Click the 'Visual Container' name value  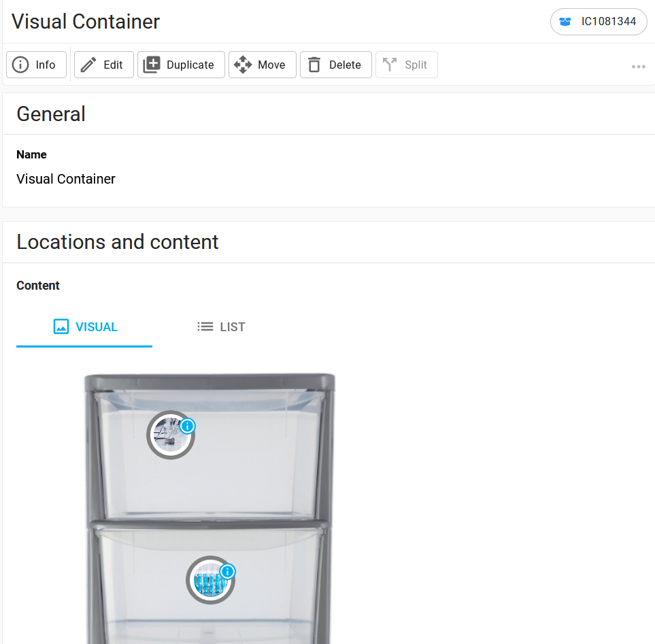66,179
